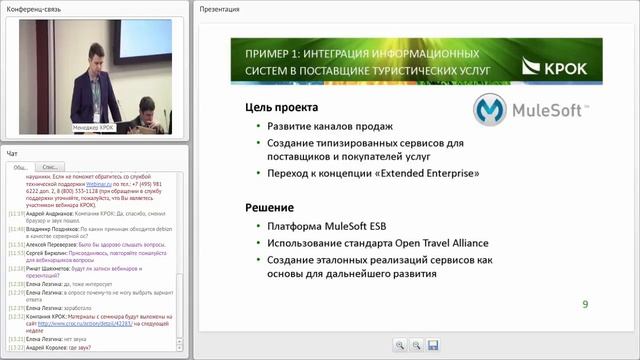
Task: Click the KPOK logo in the slide header
Action: tap(555, 67)
